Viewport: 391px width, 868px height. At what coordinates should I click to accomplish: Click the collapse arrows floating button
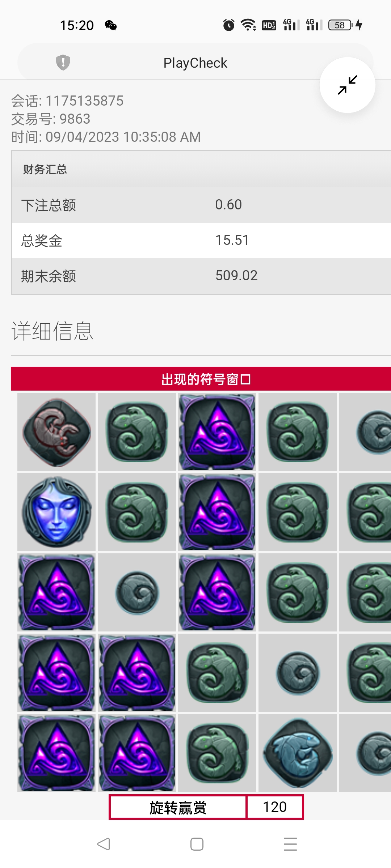pos(348,85)
